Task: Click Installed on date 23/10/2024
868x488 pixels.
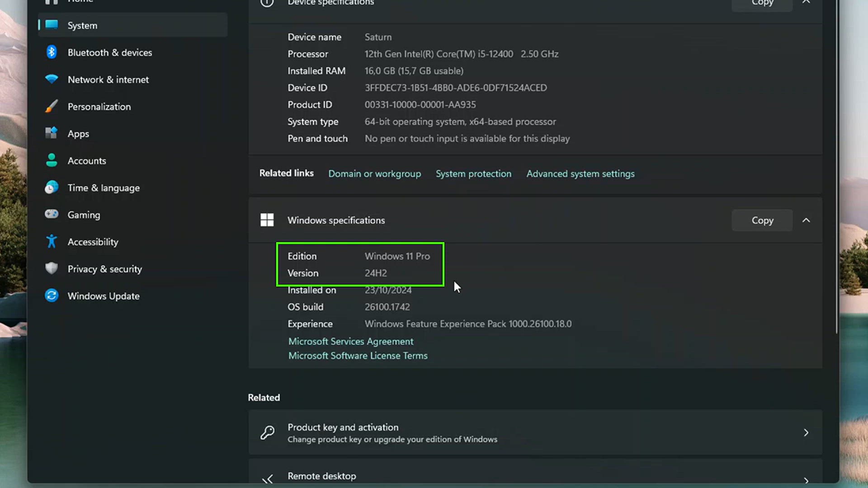Action: [x=388, y=290]
